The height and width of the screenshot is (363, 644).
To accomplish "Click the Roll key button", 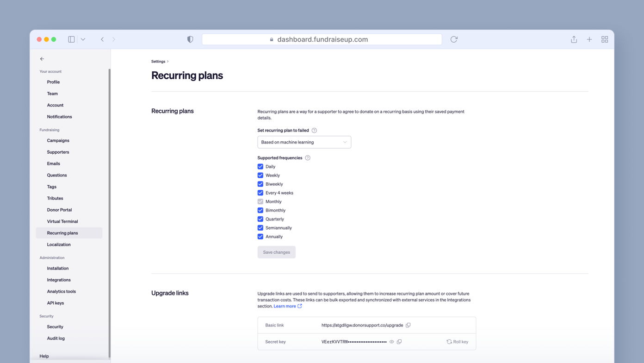I will (457, 342).
